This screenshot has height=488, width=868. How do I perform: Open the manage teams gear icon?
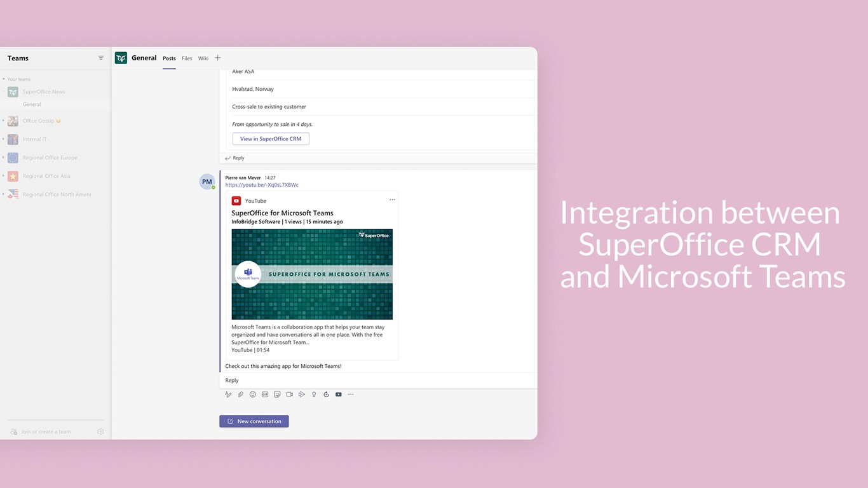click(100, 431)
